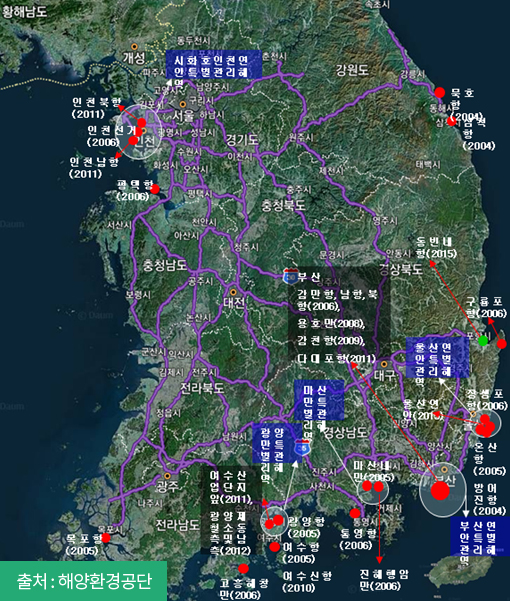
Task: Click the red dot above 고흥해창만 label
Action: [x=243, y=568]
